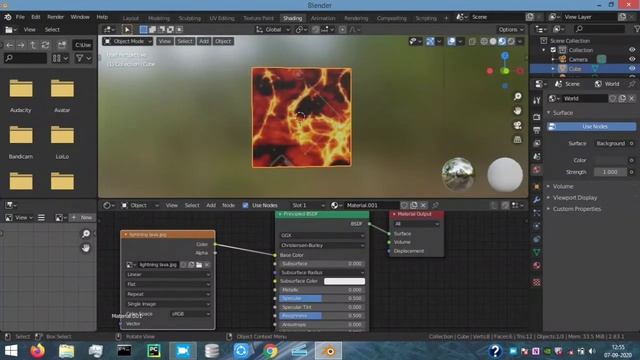Screen dimensions: 640x360
Task: Hide Cube with its eye icon
Action: pos(632,69)
